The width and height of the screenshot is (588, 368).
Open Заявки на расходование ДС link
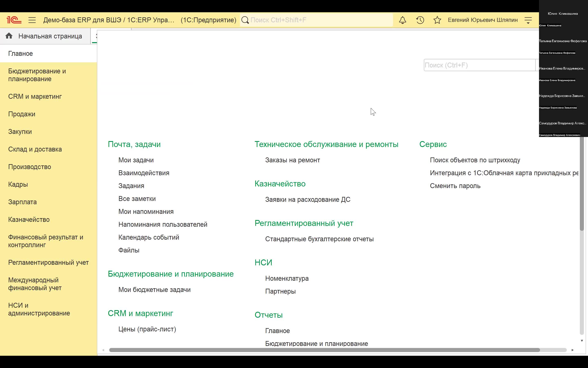308,200
